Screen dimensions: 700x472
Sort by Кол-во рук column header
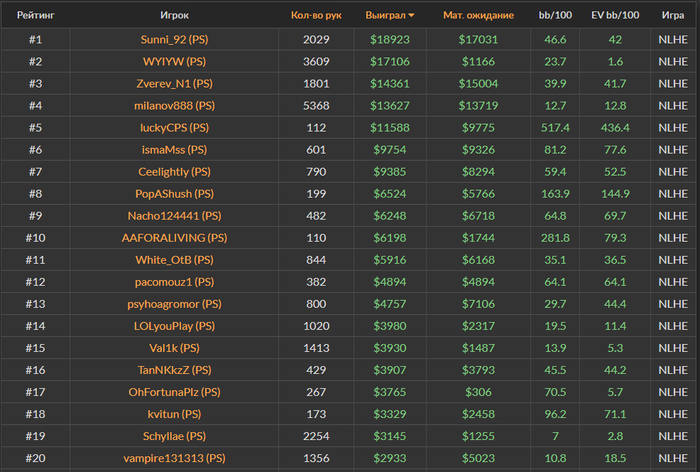pos(316,15)
